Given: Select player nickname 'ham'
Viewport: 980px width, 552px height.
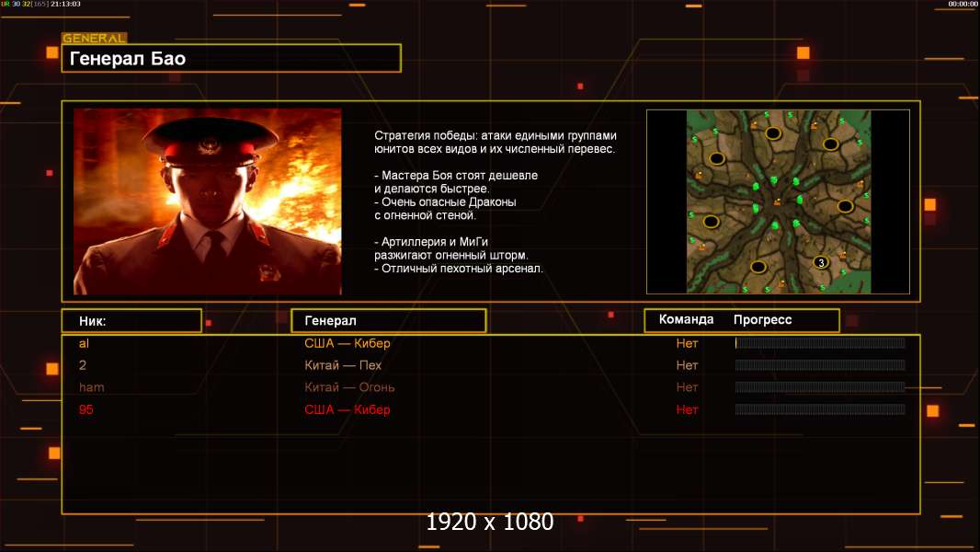Looking at the screenshot, I should [91, 387].
